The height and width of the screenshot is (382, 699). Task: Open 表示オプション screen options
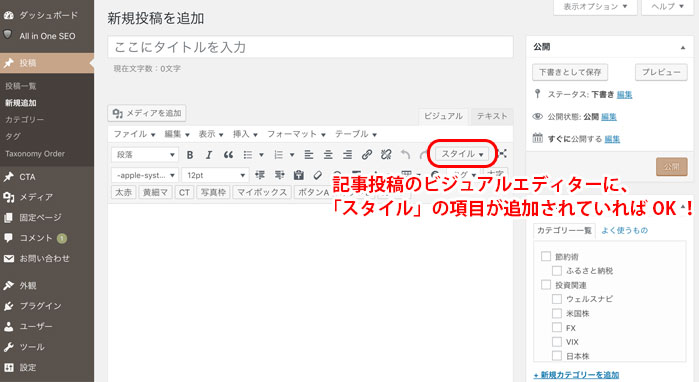click(x=595, y=7)
